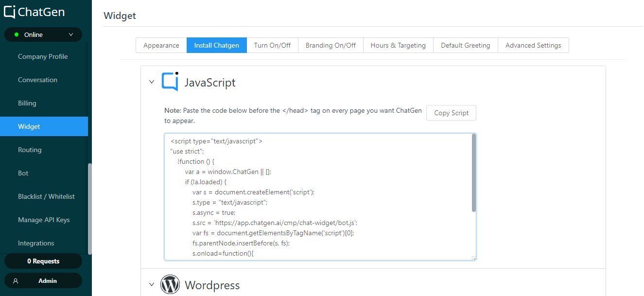Screen dimensions: 644x296
Task: Open the Hours & Targeting tab
Action: [398, 45]
